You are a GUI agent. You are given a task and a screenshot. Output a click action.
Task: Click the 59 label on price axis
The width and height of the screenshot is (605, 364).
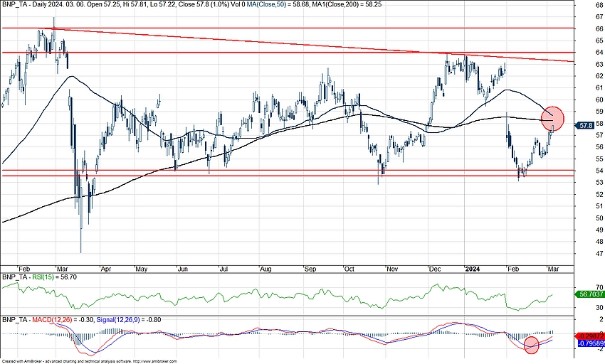pos(599,112)
